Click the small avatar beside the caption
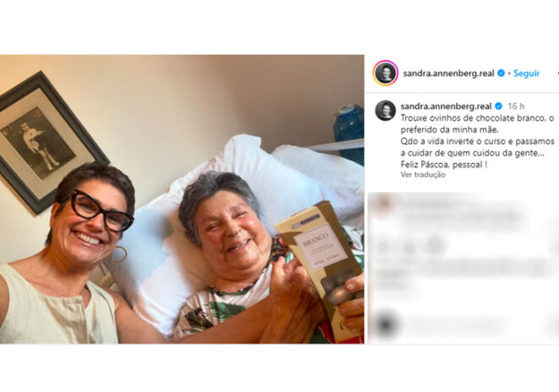This screenshot has height=392, width=559. [x=386, y=111]
